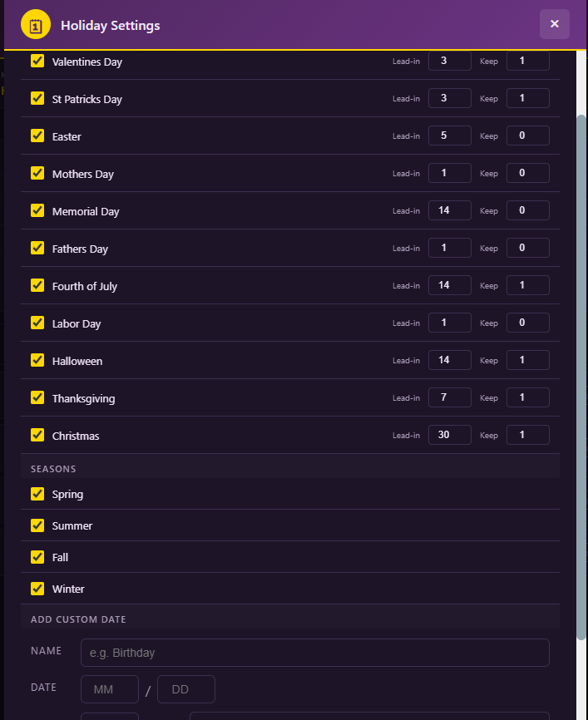Click the MM month input box
Screen dimensions: 588x720
[110, 689]
